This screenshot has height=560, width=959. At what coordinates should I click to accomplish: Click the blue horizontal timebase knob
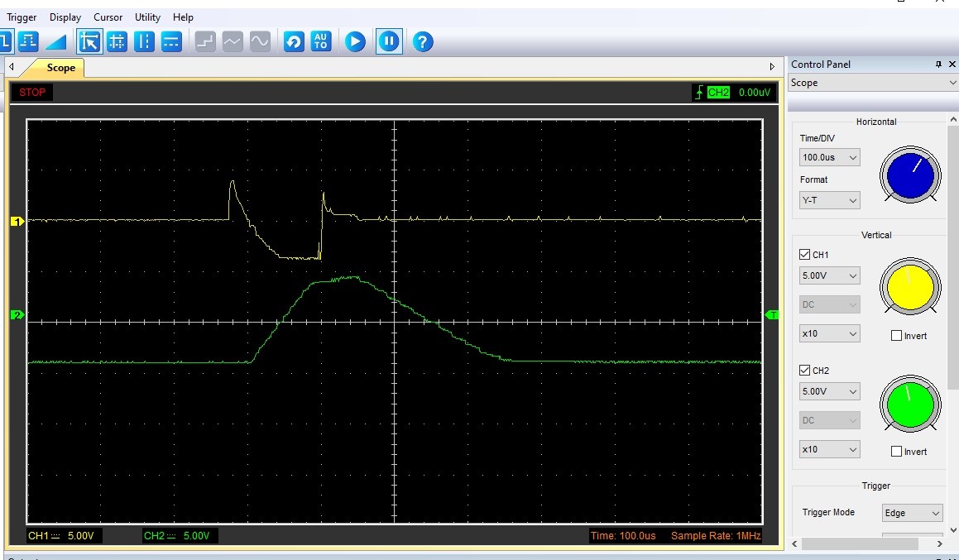[x=910, y=175]
